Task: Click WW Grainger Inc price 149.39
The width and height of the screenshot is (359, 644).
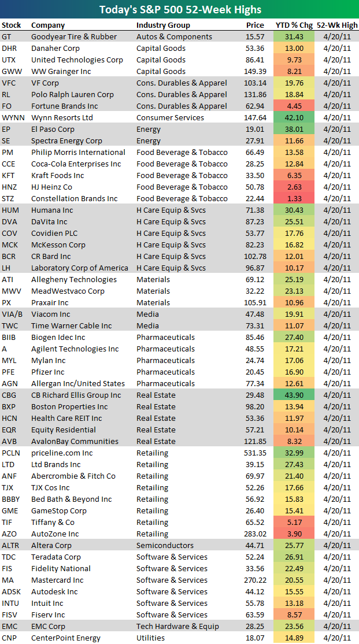Action: 256,71
